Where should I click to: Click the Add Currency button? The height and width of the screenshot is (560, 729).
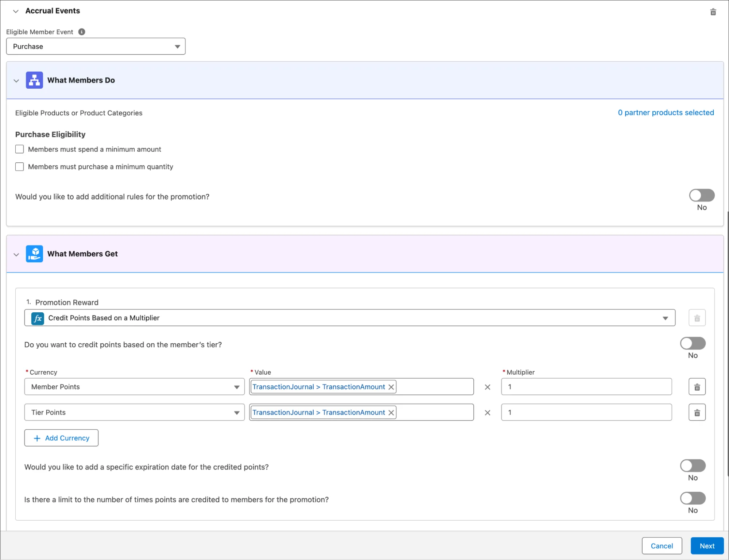[x=61, y=438]
